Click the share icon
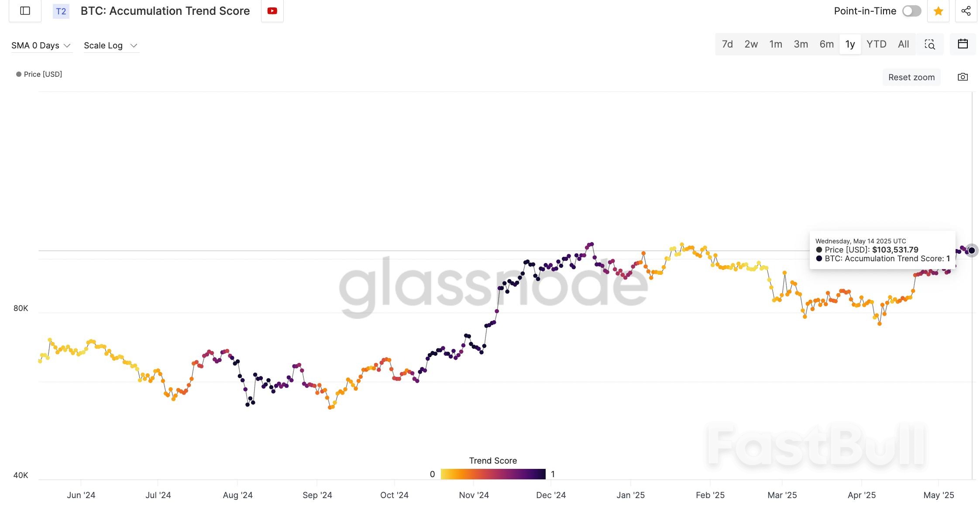Screen dimensions: 980x509 point(966,11)
